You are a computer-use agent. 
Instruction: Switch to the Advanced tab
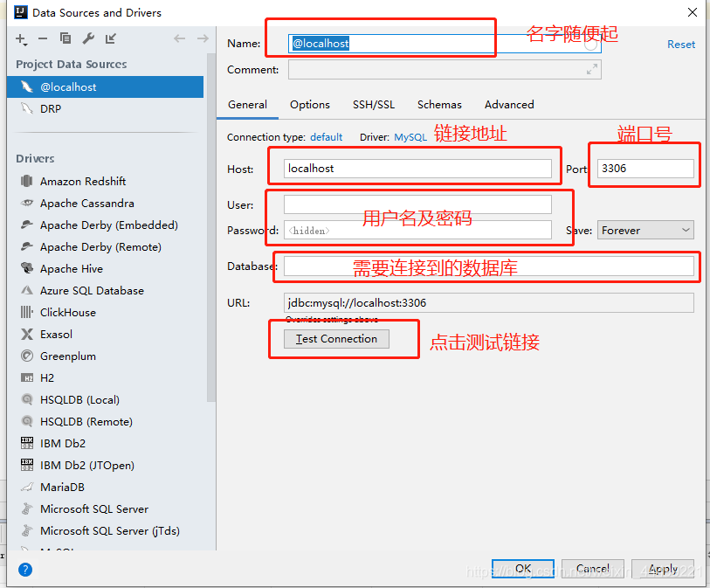[509, 105]
